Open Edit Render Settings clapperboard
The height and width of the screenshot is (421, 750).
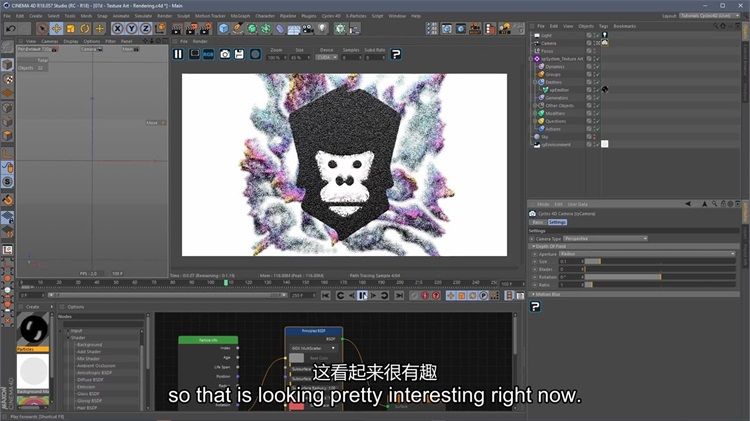tap(206, 29)
